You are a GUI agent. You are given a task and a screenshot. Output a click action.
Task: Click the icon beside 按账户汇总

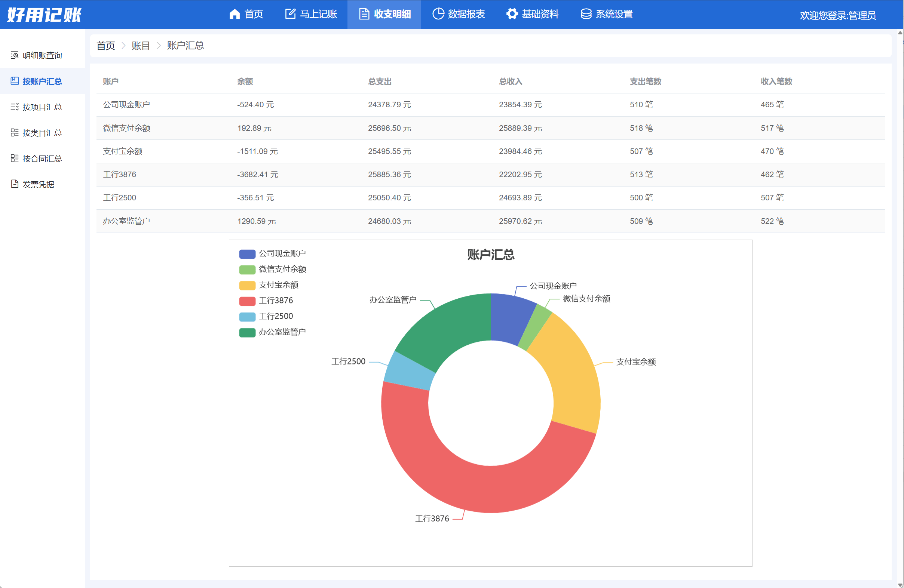point(15,81)
